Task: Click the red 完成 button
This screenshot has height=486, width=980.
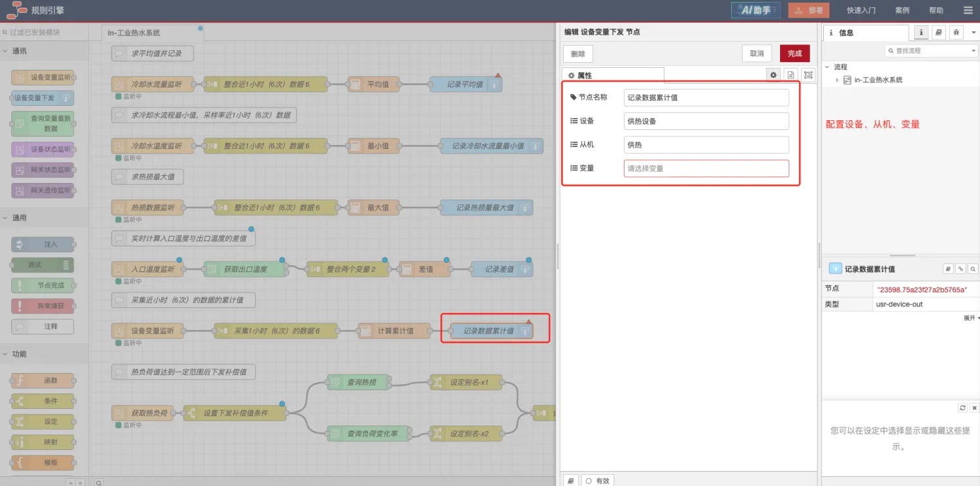Action: (794, 54)
